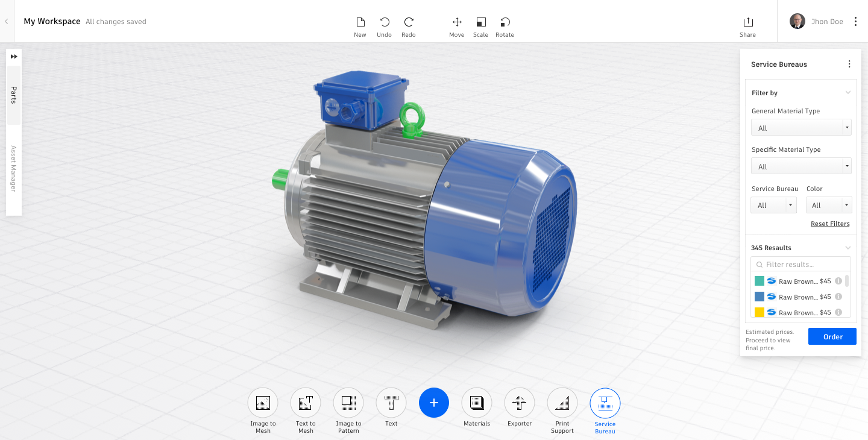Open the Parts tab
The image size is (868, 440).
[x=14, y=95]
